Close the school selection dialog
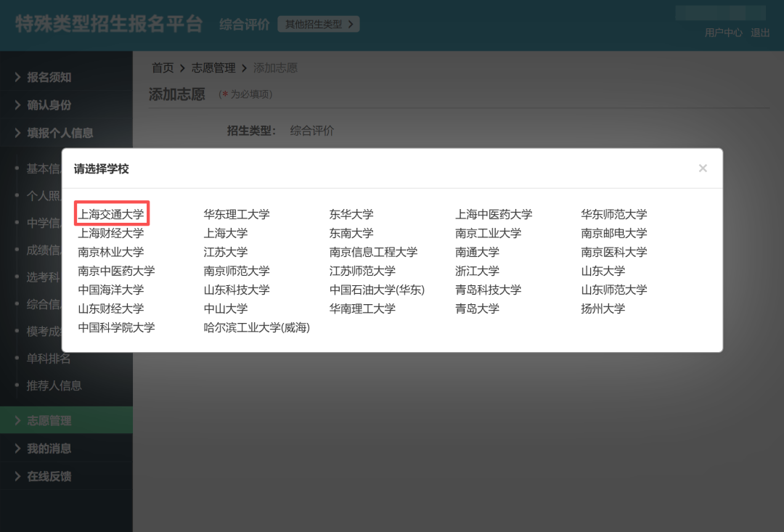Screen dimensions: 784x532 coord(703,168)
